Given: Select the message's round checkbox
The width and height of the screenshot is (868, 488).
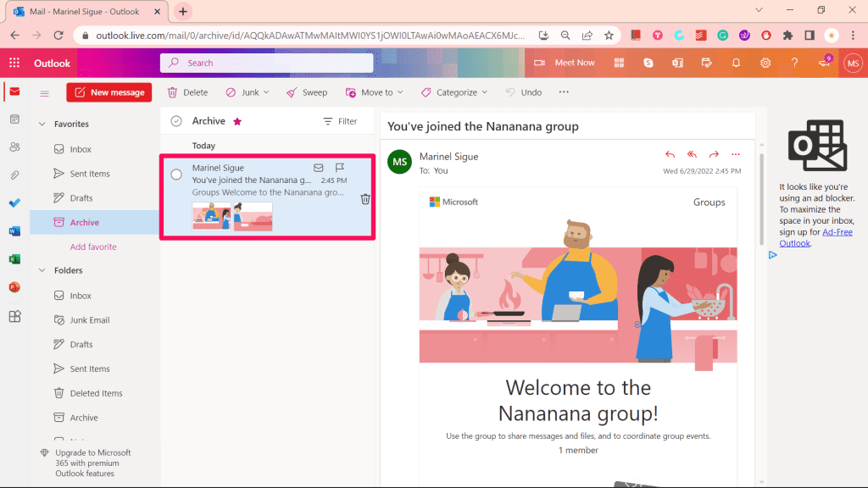Looking at the screenshot, I should (x=176, y=175).
